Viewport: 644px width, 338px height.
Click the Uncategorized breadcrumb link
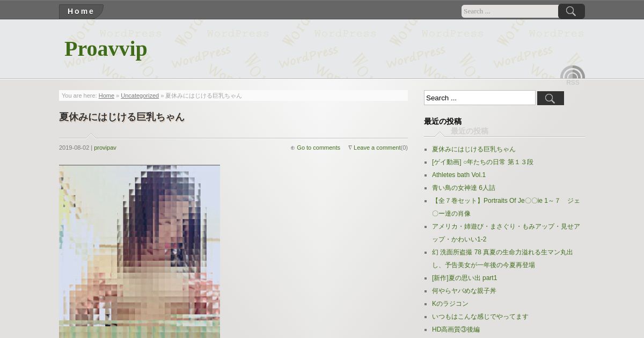(140, 95)
